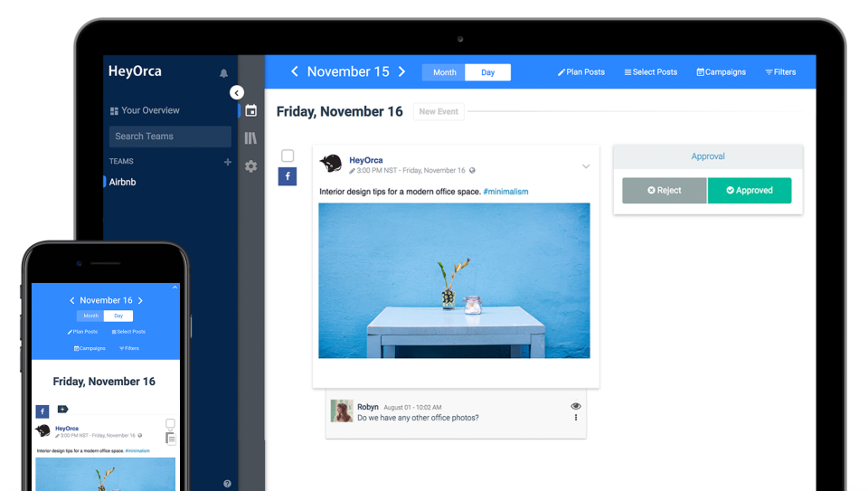Go to the previous day on the phone
Image resolution: width=868 pixels, height=491 pixels.
pos(72,300)
